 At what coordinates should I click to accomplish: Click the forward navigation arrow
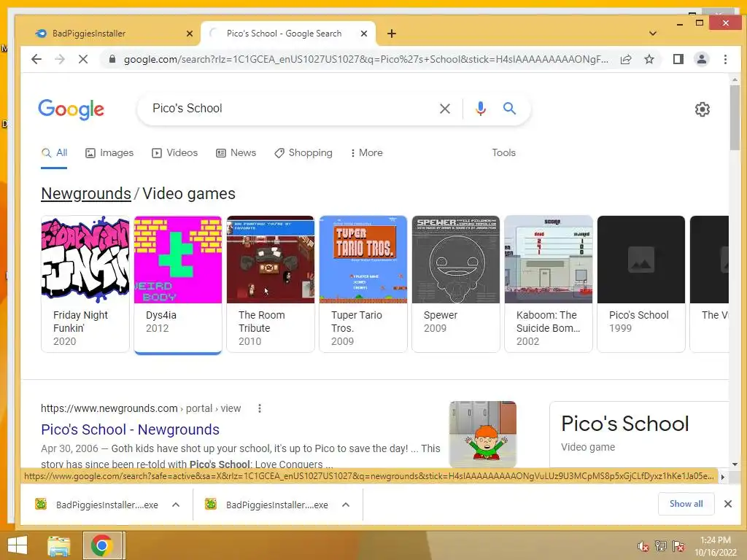point(60,59)
